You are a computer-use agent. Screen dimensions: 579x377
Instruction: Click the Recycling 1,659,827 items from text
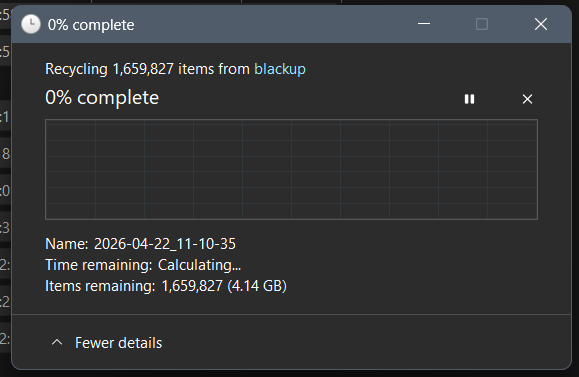tap(147, 69)
